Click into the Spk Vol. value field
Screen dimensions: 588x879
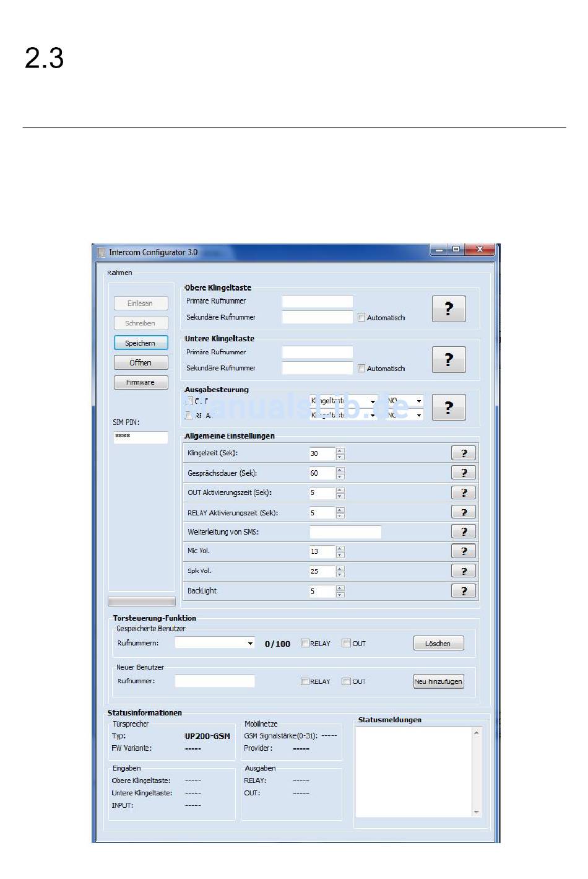point(322,572)
